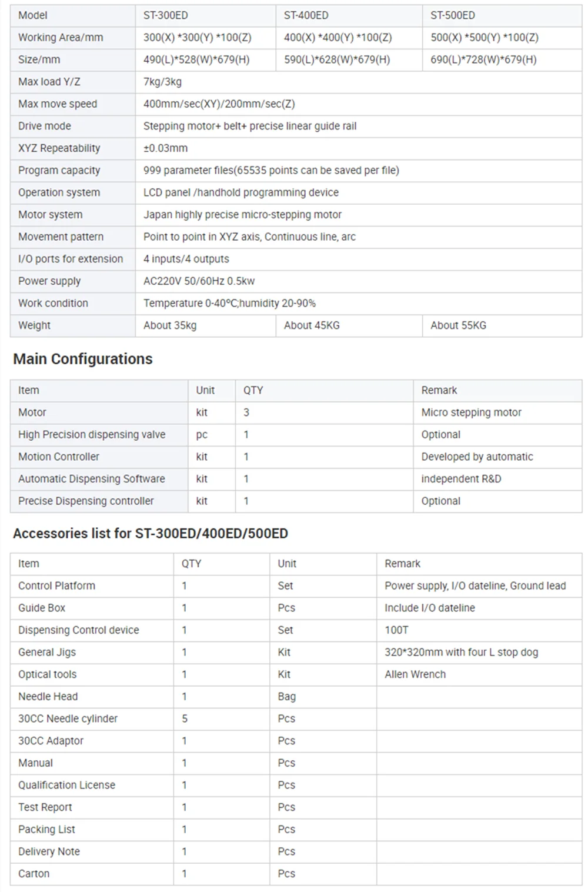
Task: Click the ST-300ED model header cell
Action: click(206, 15)
